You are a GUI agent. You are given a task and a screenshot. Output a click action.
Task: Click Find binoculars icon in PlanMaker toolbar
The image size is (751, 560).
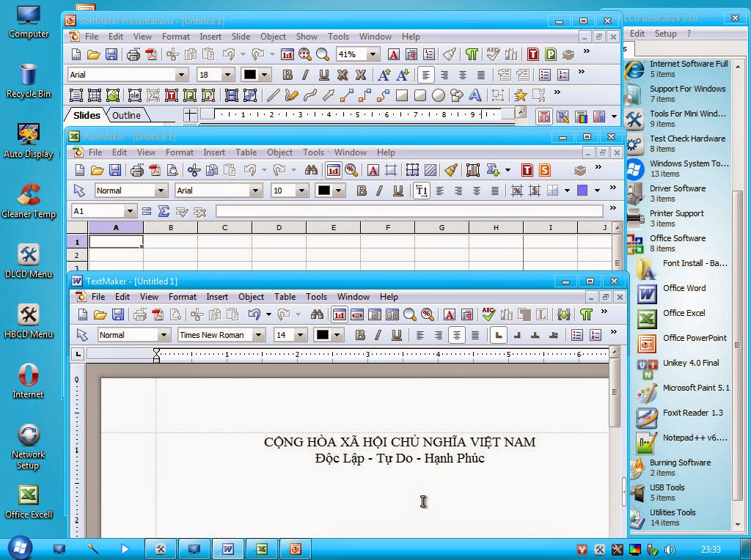pos(311,170)
